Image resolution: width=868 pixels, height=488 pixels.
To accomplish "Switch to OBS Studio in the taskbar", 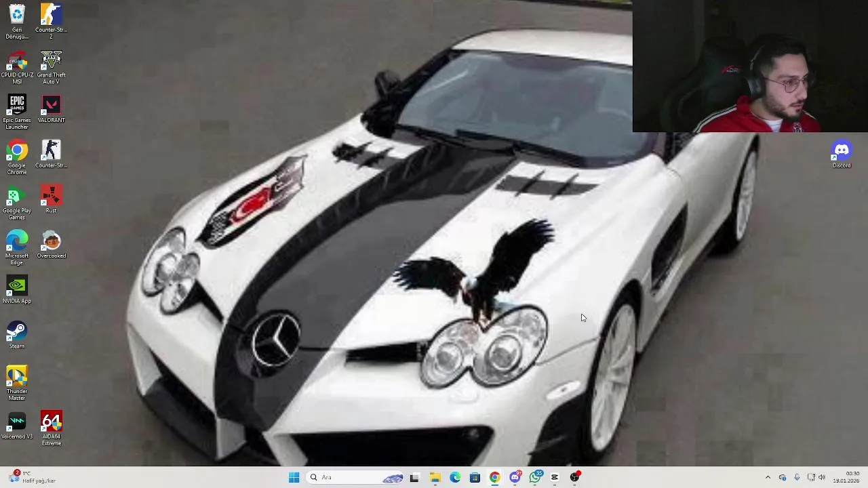I will (x=575, y=477).
